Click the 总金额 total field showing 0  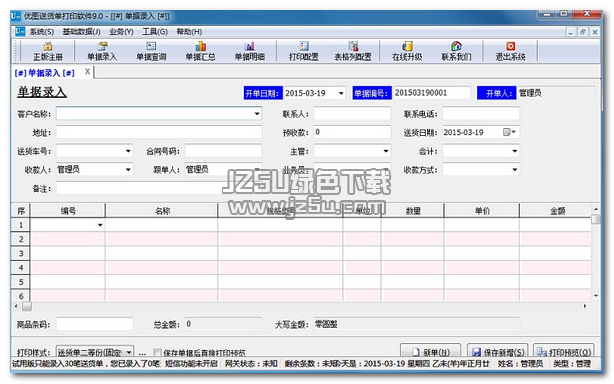pyautogui.click(x=223, y=324)
